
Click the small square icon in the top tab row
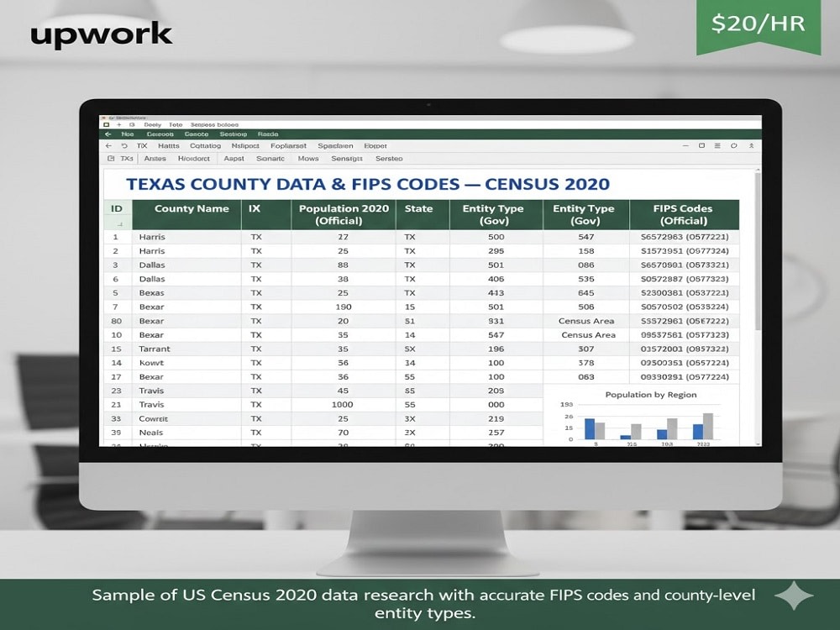[x=106, y=125]
